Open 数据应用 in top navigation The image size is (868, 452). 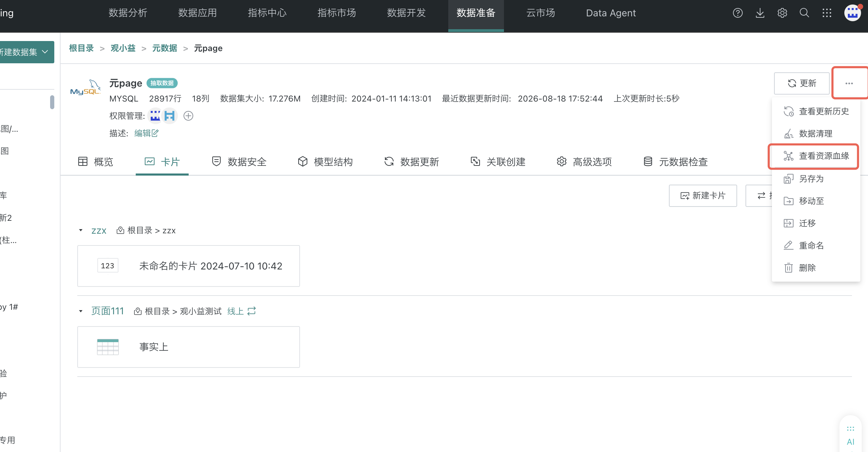point(198,13)
